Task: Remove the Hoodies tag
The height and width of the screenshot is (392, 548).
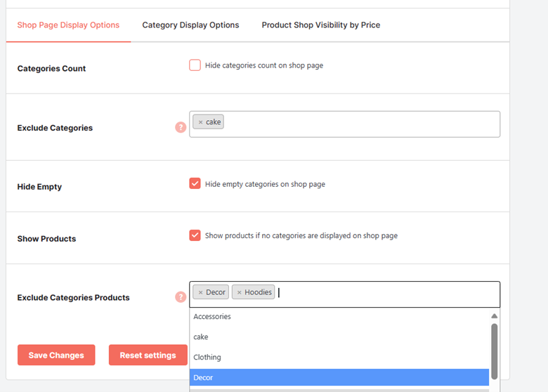Action: (240, 292)
